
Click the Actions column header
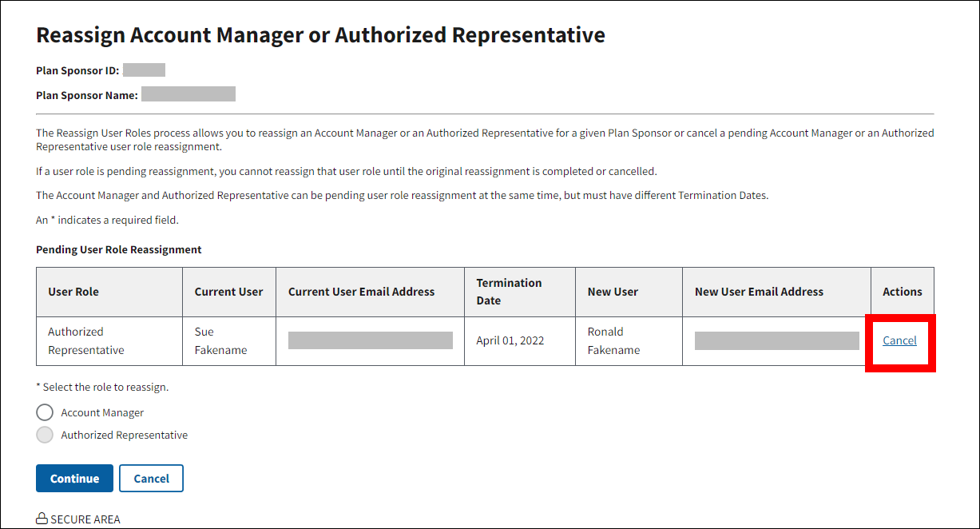[x=902, y=292]
